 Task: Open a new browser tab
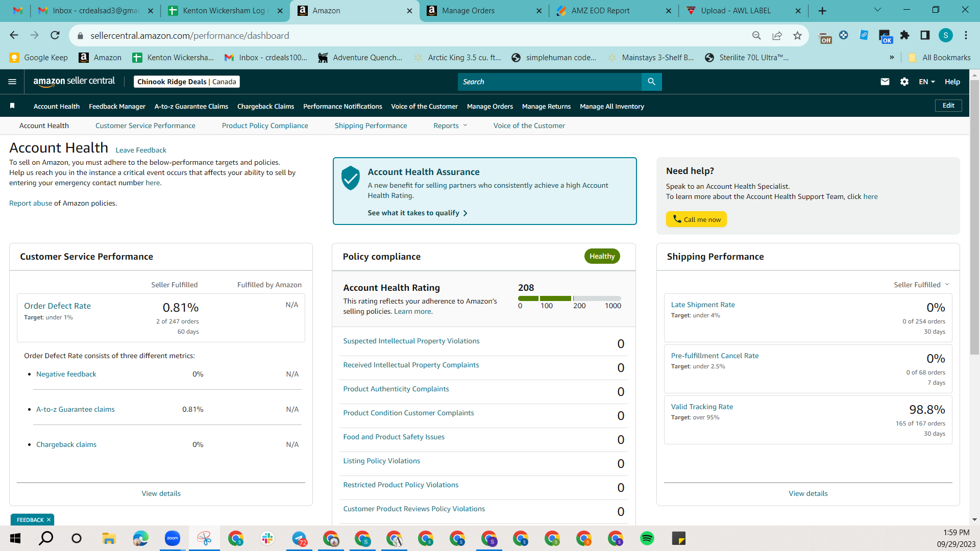[822, 11]
